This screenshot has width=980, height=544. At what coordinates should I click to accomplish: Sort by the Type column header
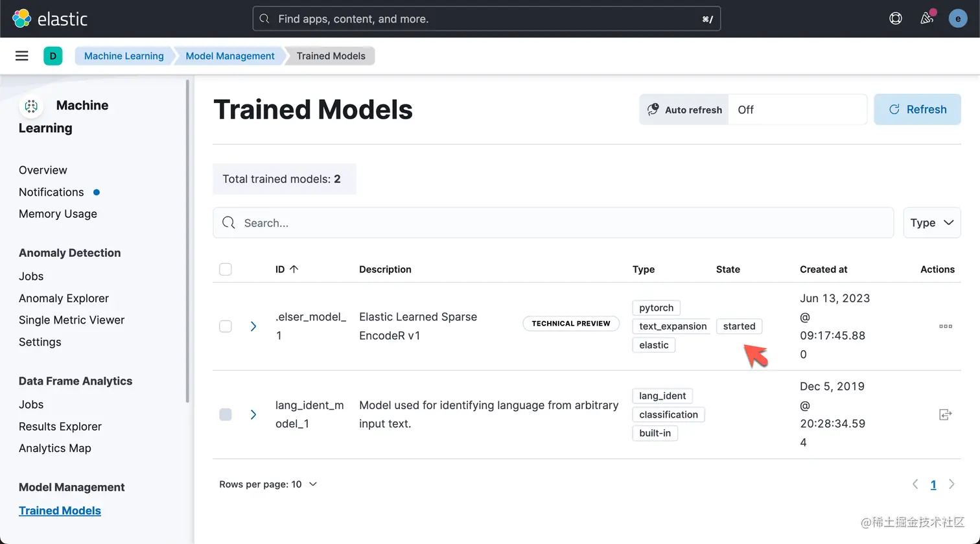(x=644, y=269)
